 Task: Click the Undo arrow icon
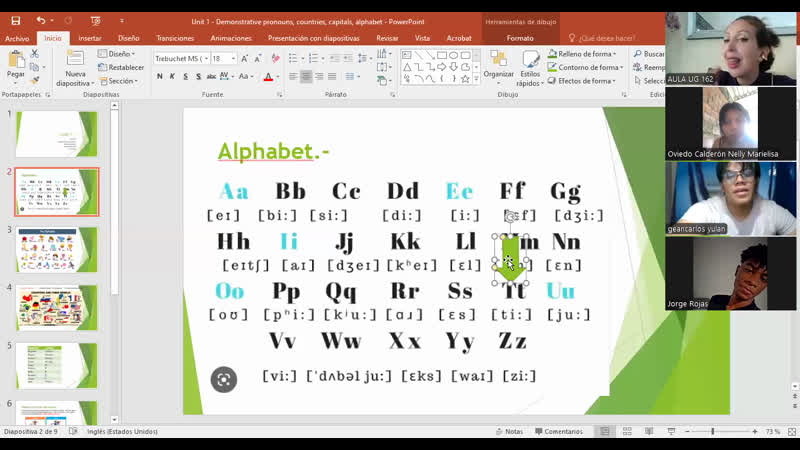[x=41, y=20]
